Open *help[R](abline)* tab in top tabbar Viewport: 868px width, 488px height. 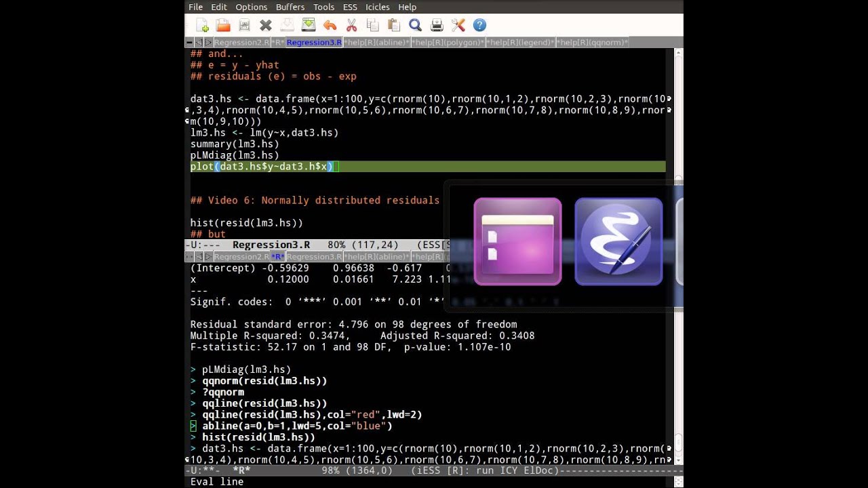click(376, 42)
